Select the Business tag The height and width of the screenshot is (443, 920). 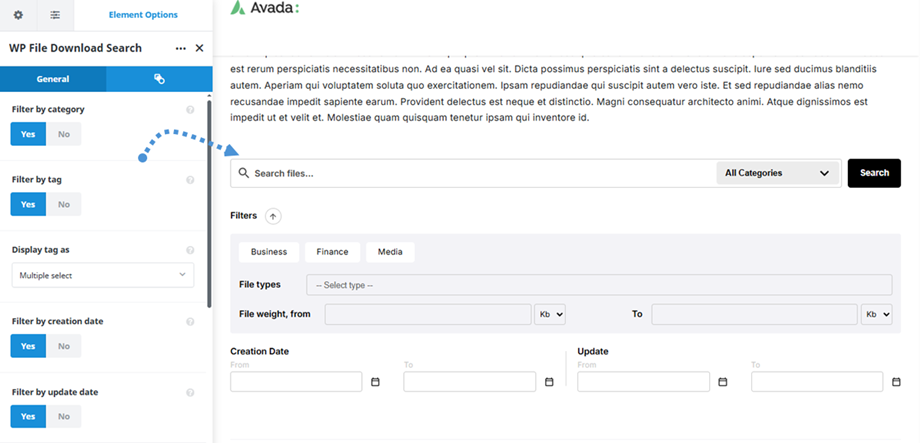[269, 252]
